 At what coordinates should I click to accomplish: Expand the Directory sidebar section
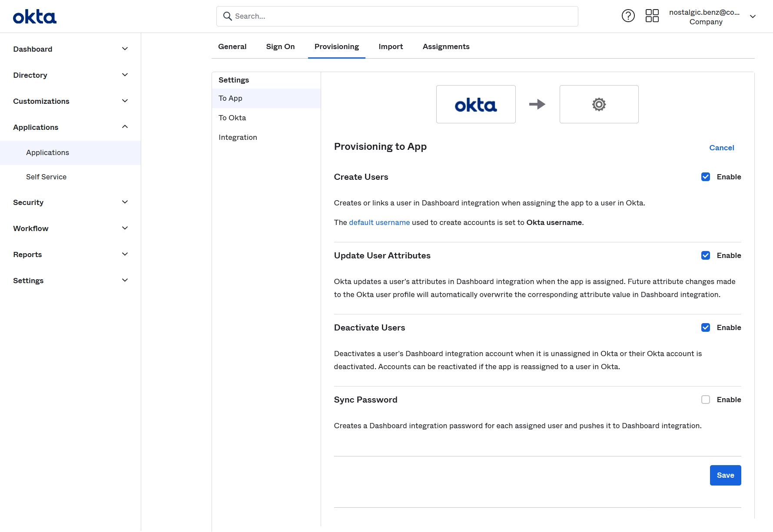click(x=70, y=75)
